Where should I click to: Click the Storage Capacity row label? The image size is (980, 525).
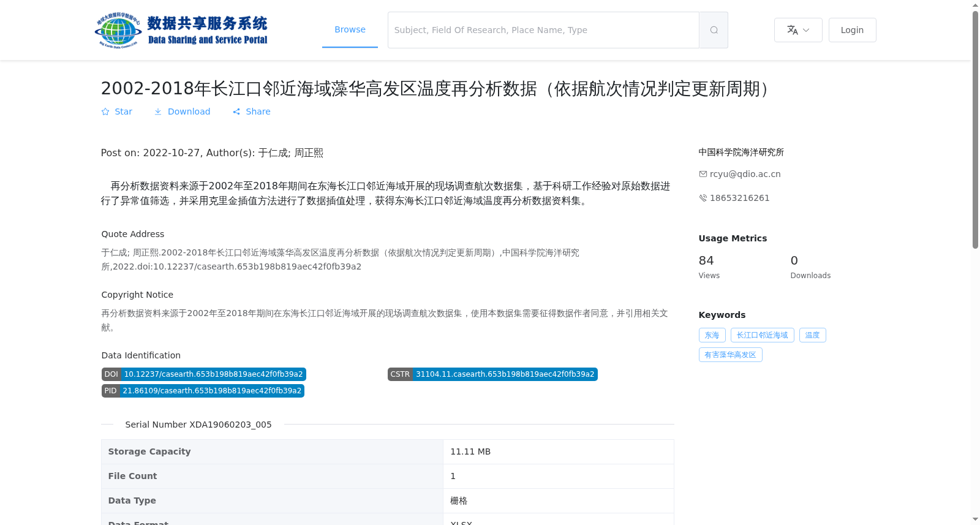coord(149,451)
